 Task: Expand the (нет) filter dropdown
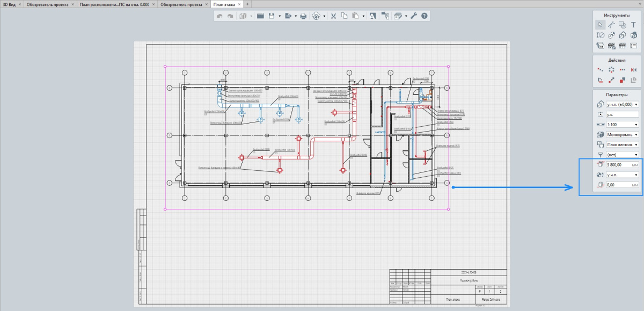[623, 154]
